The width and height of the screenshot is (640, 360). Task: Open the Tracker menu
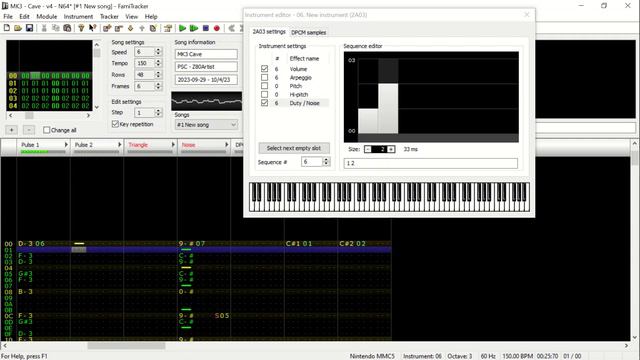(109, 16)
